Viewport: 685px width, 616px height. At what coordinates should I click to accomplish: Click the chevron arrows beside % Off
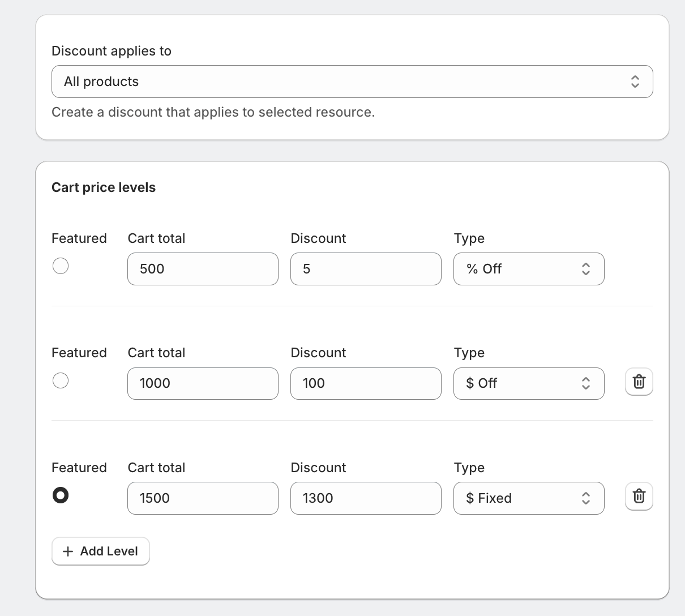(x=586, y=269)
